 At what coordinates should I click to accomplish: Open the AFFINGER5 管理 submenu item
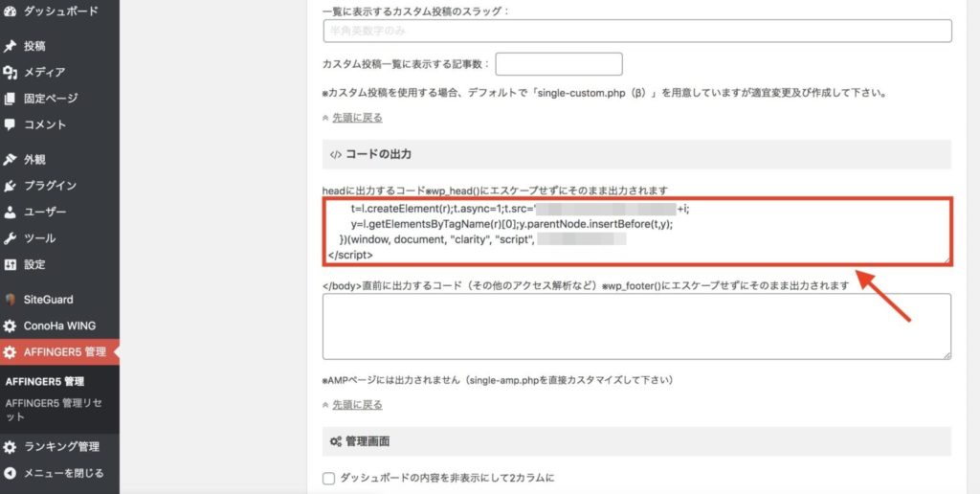[44, 381]
